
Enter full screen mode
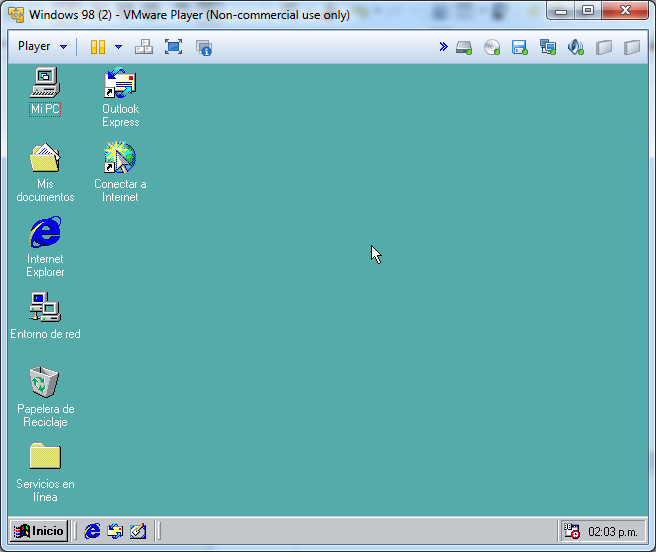click(x=173, y=47)
